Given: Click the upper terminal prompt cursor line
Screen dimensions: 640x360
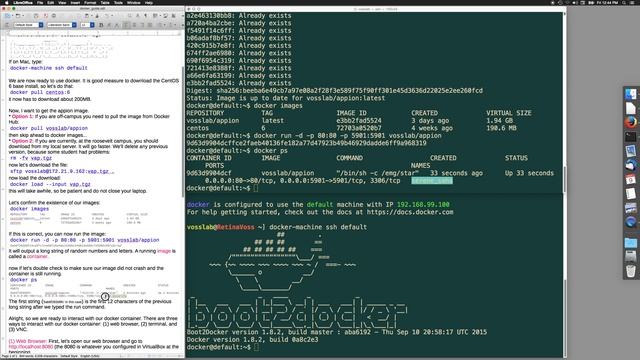Looking at the screenshot, I should pos(222,188).
